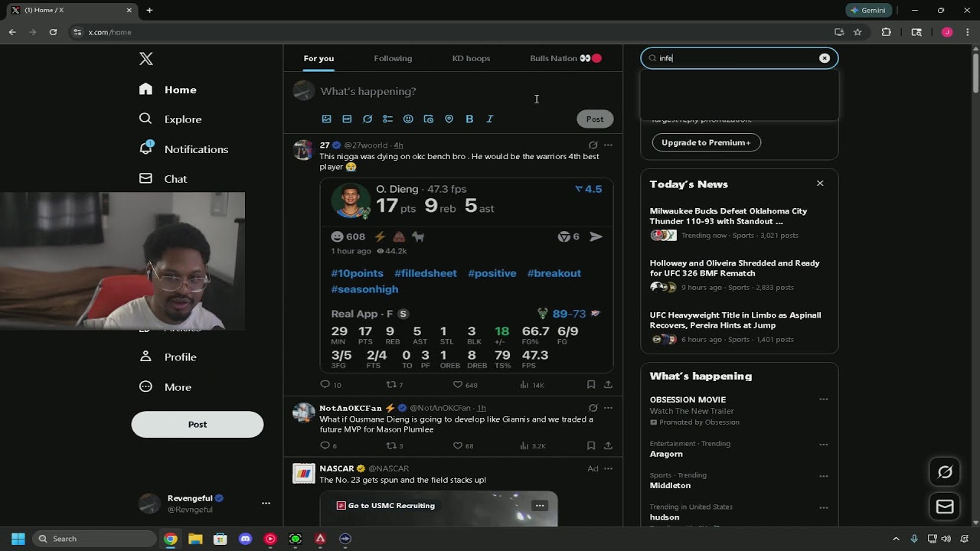Bookmark 27's post

tap(591, 385)
